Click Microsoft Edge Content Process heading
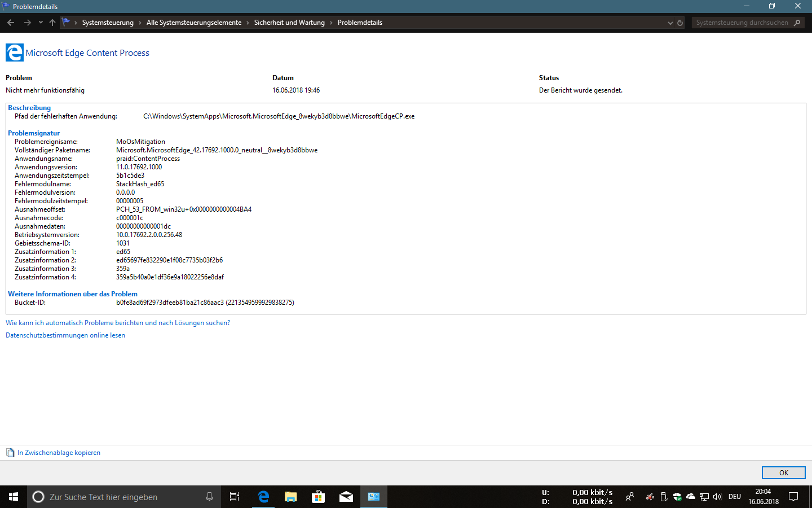The width and height of the screenshot is (812, 508). tap(87, 52)
